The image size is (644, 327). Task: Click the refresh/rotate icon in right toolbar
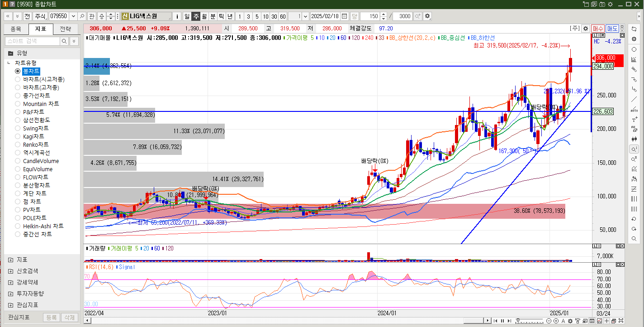(x=634, y=29)
